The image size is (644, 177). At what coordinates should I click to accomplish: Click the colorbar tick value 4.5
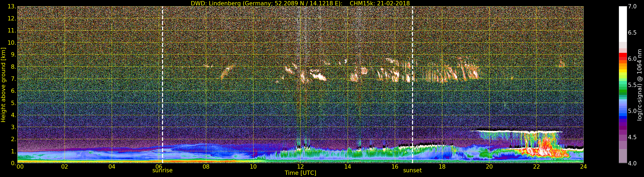click(x=632, y=137)
